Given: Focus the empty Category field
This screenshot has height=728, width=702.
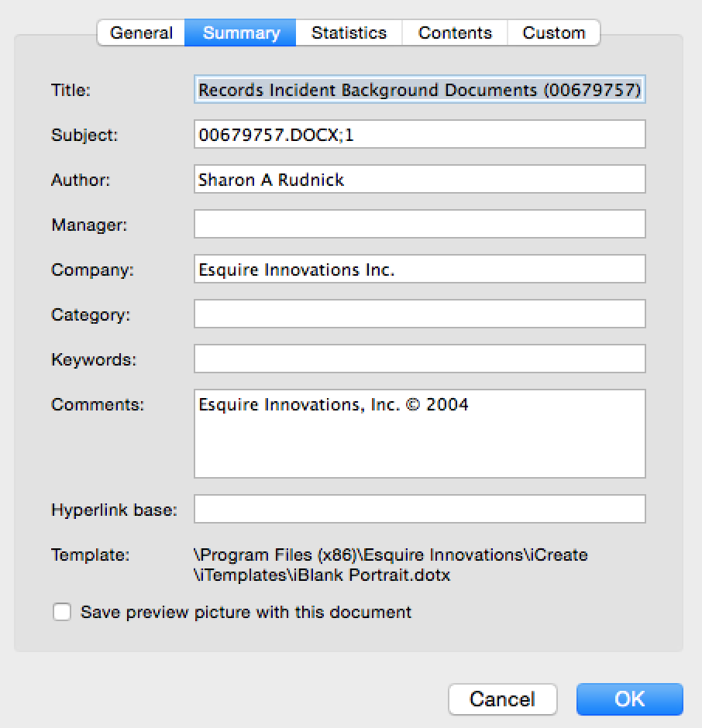Looking at the screenshot, I should point(419,314).
